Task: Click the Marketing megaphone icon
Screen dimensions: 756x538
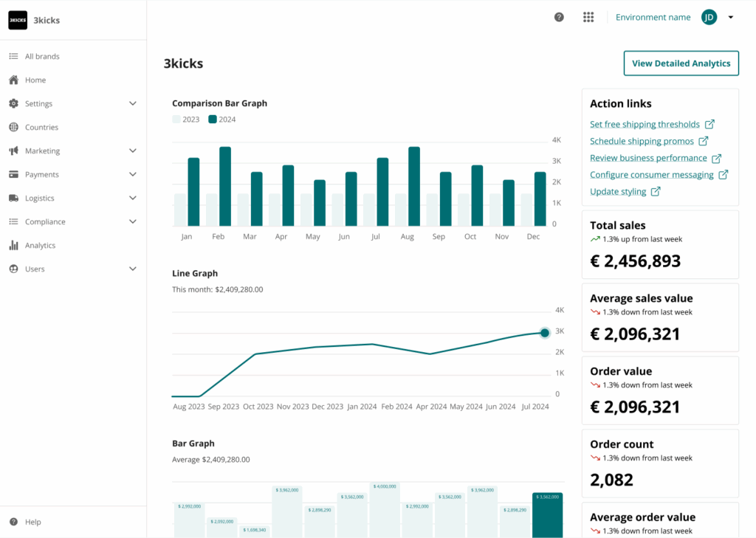Action: coord(13,151)
